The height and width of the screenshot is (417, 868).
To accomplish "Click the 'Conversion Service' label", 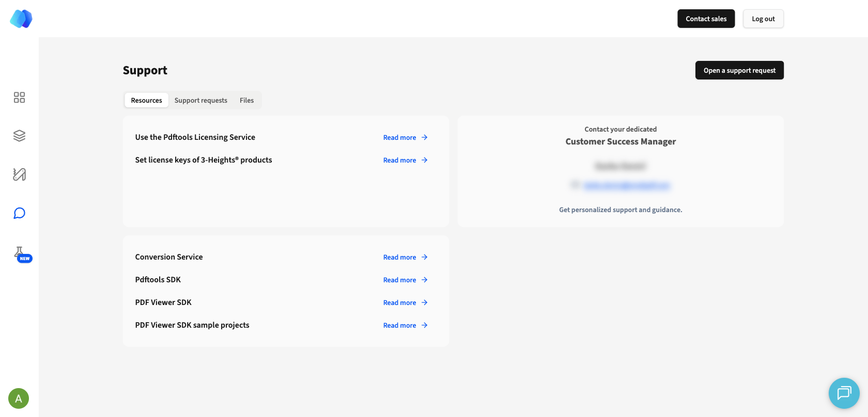I will click(x=169, y=257).
